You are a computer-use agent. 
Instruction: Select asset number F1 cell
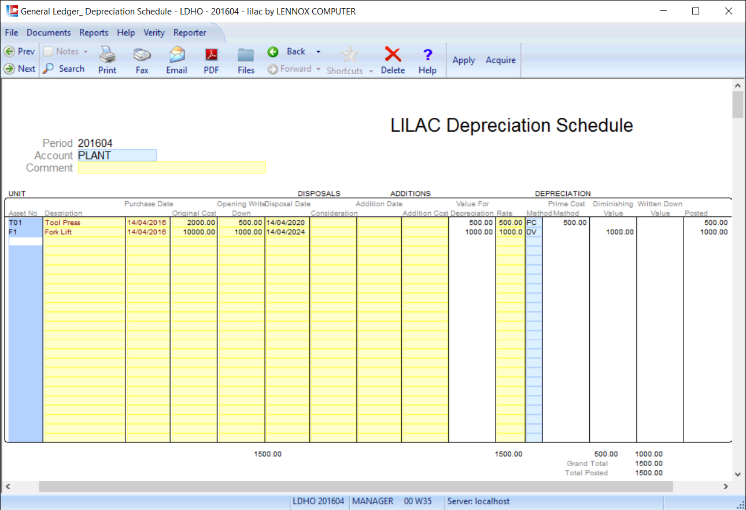[25, 232]
